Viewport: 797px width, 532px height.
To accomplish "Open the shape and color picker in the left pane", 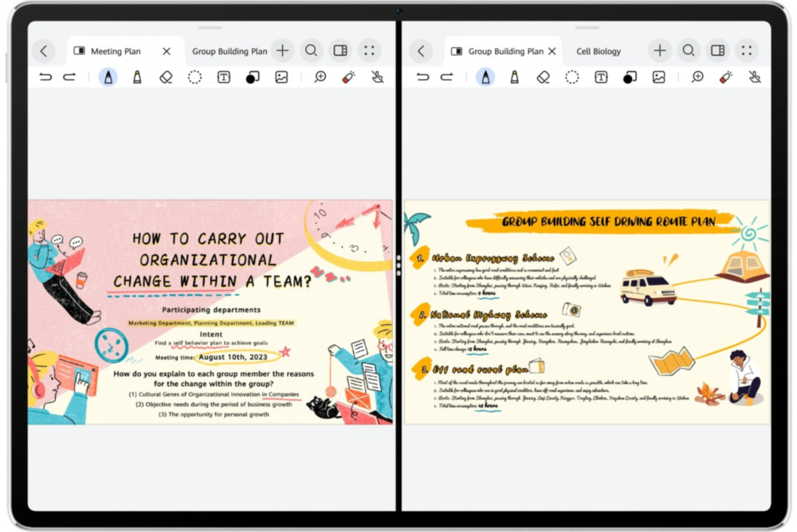I will pos(252,77).
